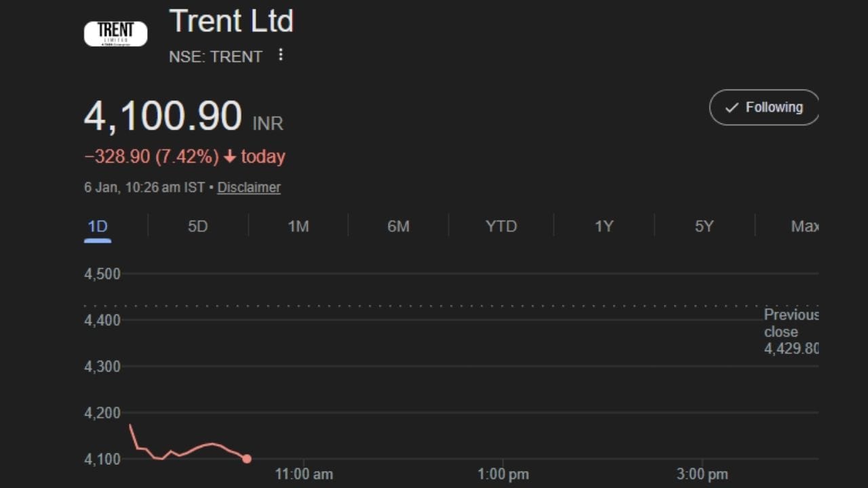Open the three-dot options menu beside NSE: TRENT
Image resolution: width=868 pixels, height=488 pixels.
(281, 56)
